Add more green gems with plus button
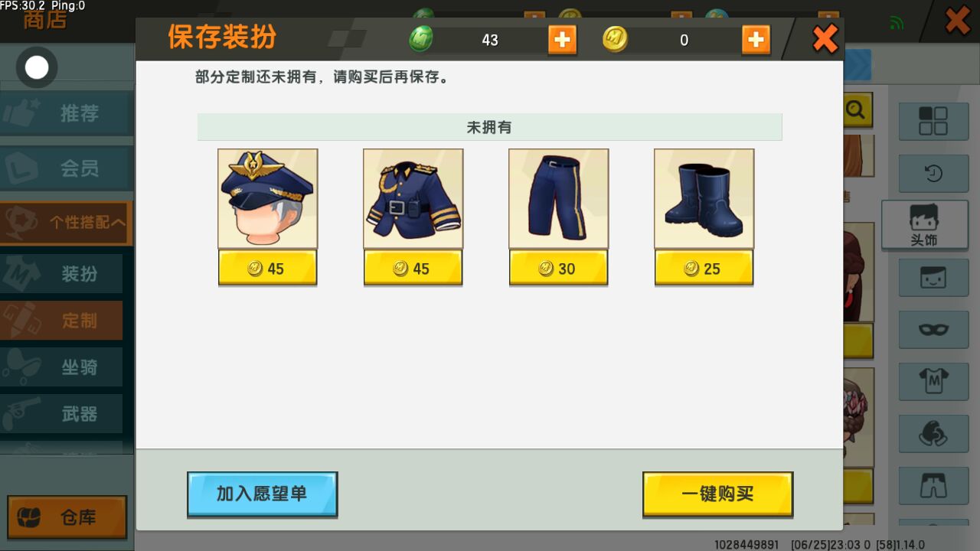Screen dimensions: 980x551 point(562,40)
